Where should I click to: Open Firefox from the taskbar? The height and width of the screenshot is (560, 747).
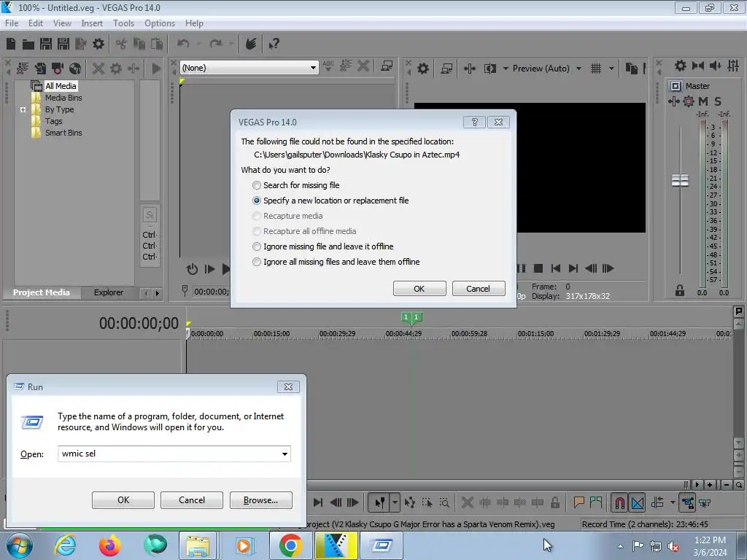point(109,545)
